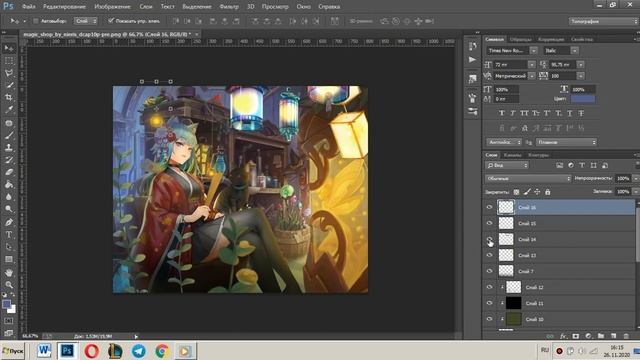640x360 pixels.
Task: Click the layer opacity 100% field
Action: coord(623,178)
